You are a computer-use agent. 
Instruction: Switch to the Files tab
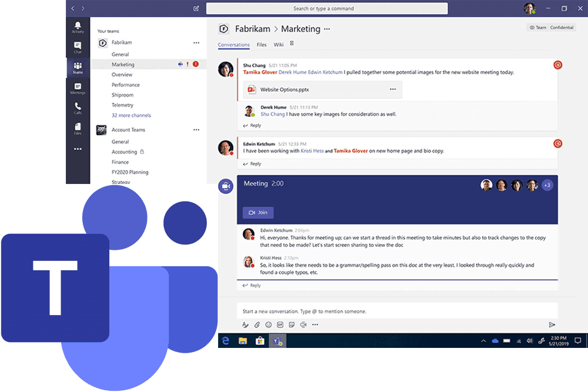coord(262,45)
